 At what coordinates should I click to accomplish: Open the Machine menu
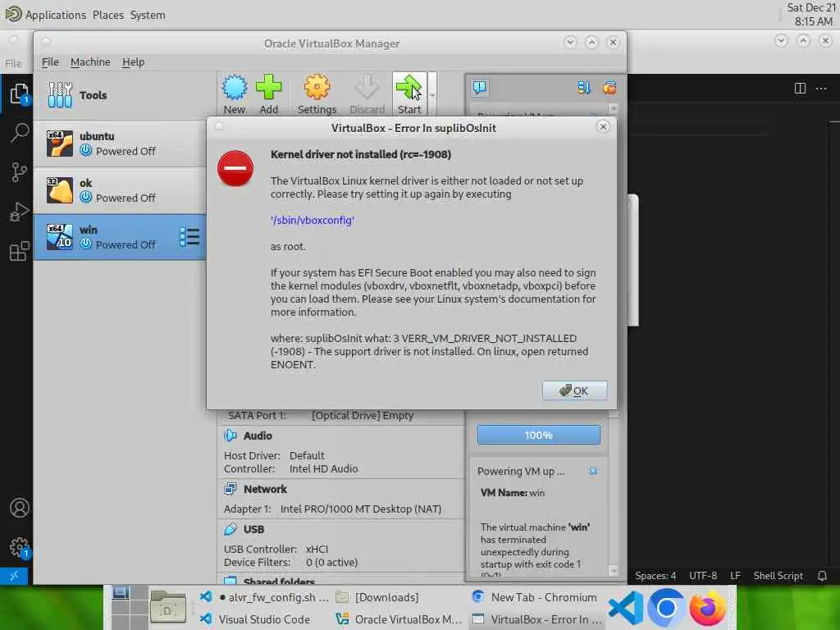tap(90, 62)
